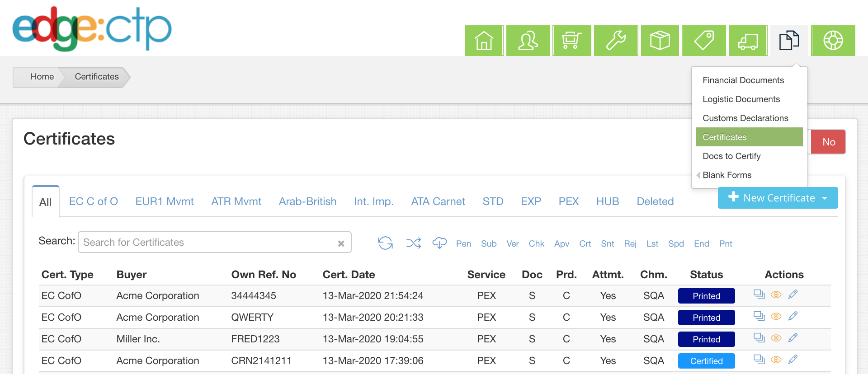Open the wrench tools navigation icon

point(616,41)
